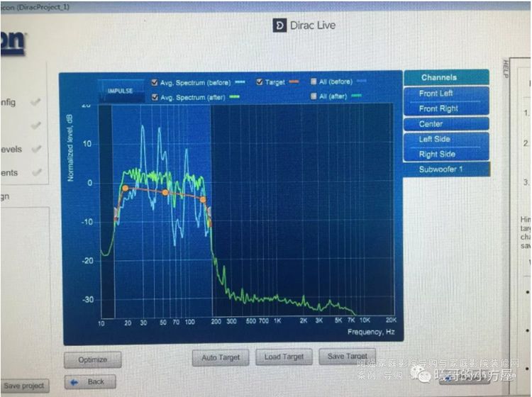Toggle the Avg. Spectrum (after) checkbox
This screenshot has width=532, height=397.
point(155,97)
